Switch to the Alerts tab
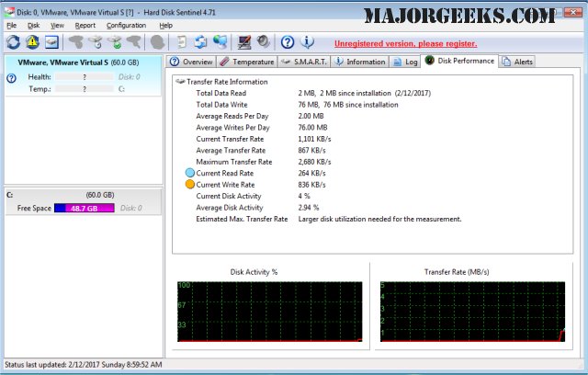Screen dimensions: 588x375 tap(517, 62)
